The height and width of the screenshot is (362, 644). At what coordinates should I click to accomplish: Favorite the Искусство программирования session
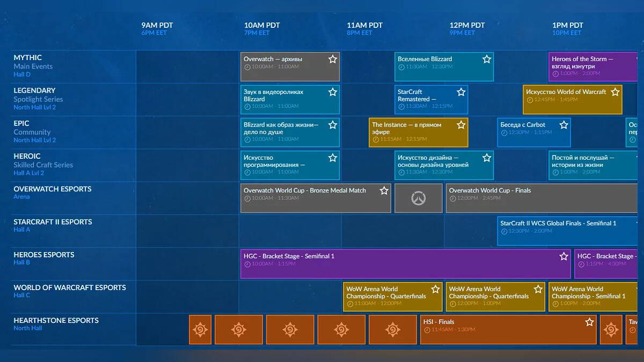pyautogui.click(x=333, y=158)
